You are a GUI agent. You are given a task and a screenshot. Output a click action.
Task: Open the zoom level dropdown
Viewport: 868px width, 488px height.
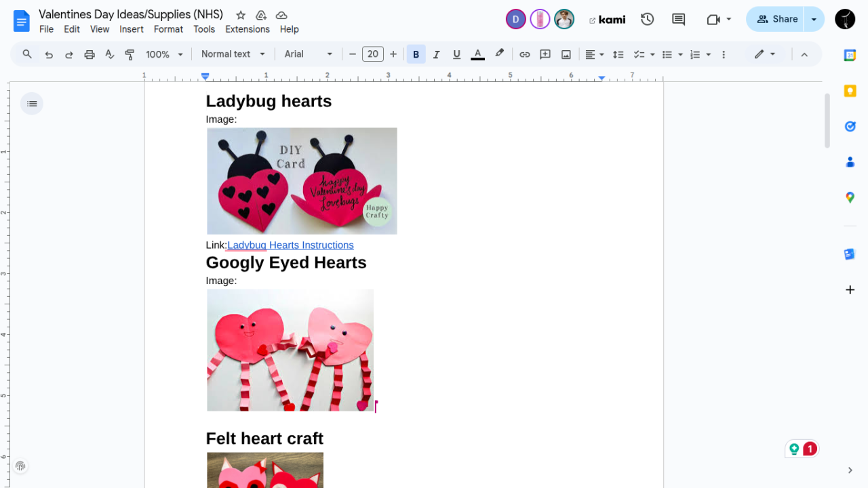(165, 54)
